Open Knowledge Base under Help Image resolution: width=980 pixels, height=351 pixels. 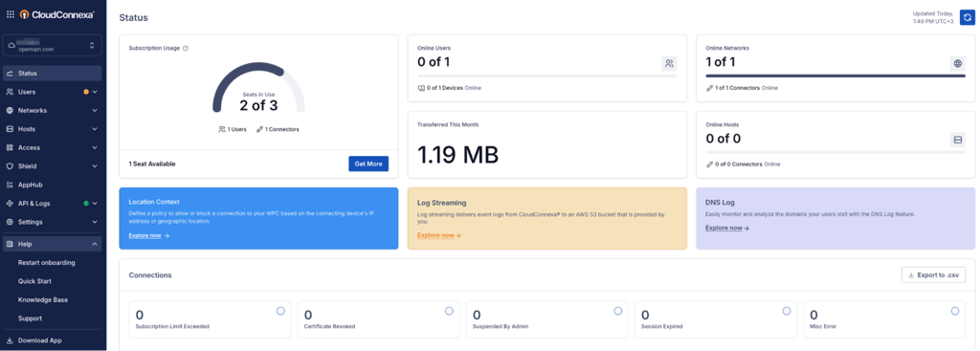(x=43, y=300)
